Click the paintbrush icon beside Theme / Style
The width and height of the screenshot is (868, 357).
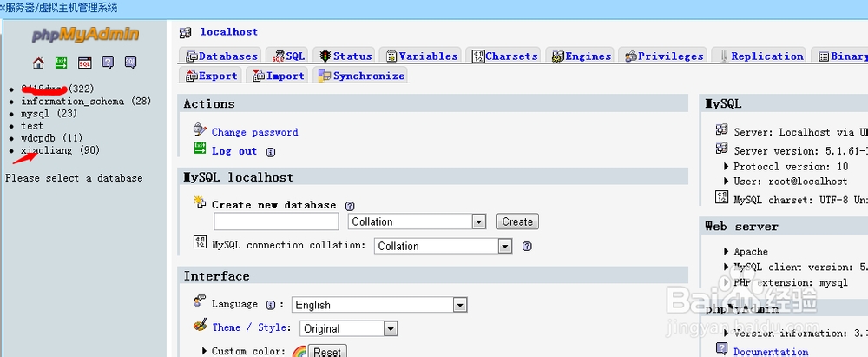point(201,325)
